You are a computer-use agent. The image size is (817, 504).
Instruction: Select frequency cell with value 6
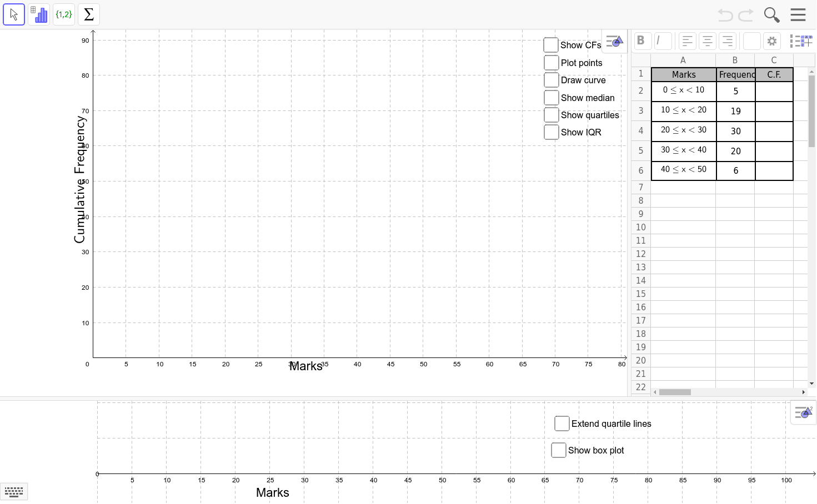tap(736, 171)
